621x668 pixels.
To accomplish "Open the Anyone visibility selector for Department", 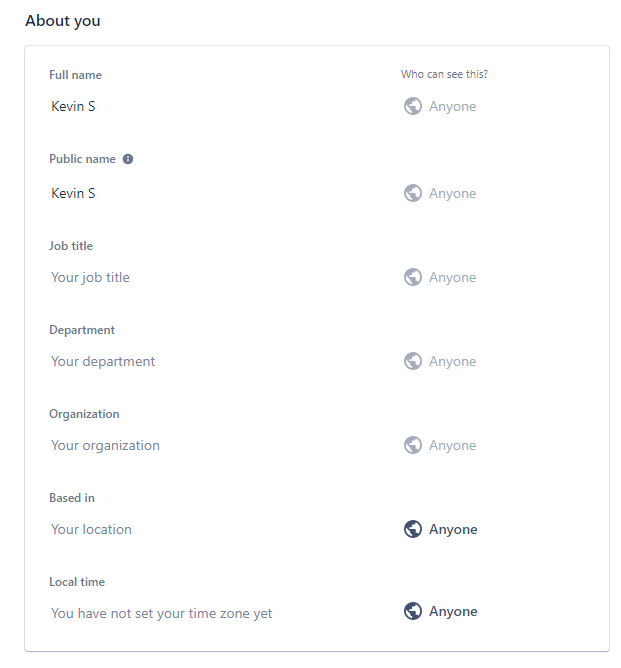I will [x=440, y=361].
